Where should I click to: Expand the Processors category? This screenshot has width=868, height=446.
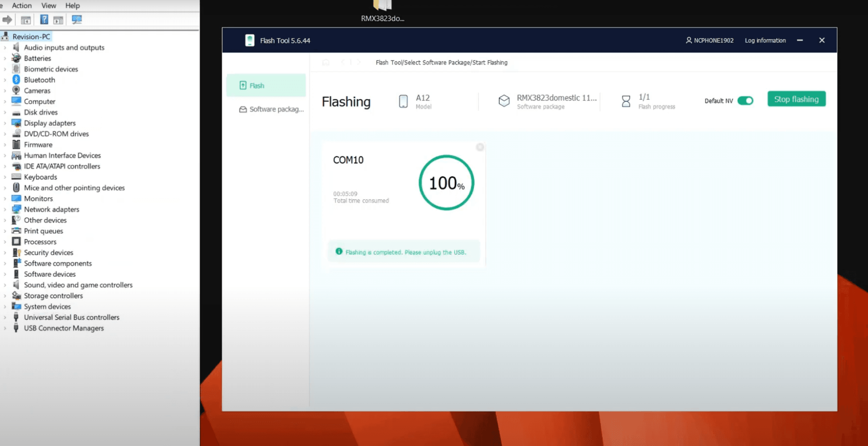click(5, 242)
